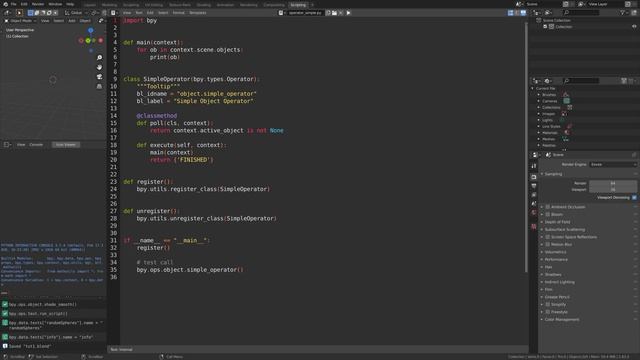This screenshot has height=360, width=640.
Task: Open a text file via the folder icon
Action: (334, 13)
